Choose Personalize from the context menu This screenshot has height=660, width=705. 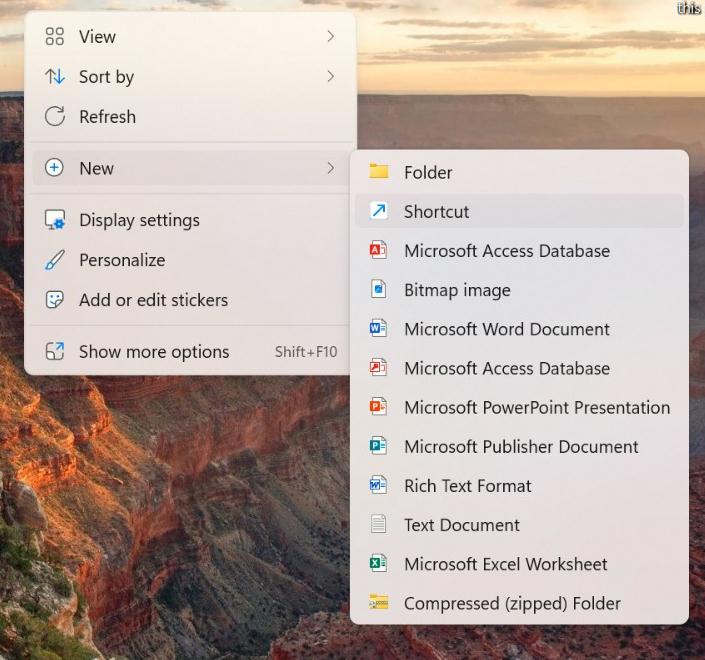[x=122, y=260]
